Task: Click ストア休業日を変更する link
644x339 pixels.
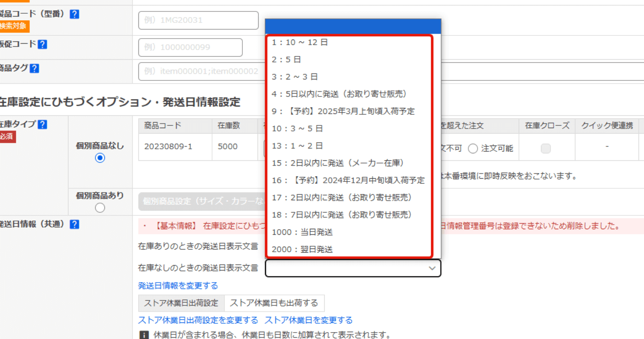Action: tap(309, 320)
